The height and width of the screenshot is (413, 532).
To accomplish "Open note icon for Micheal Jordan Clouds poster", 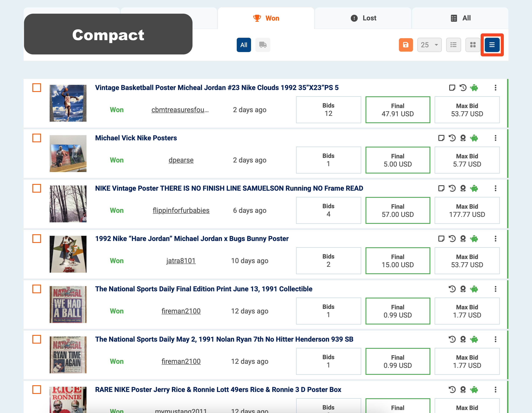I will (x=452, y=88).
